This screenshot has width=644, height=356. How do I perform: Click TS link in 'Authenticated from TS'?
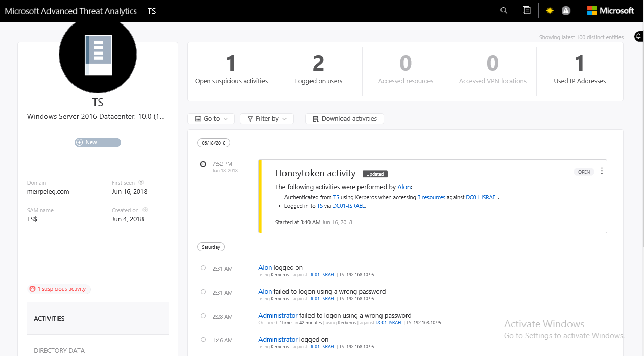coord(336,197)
